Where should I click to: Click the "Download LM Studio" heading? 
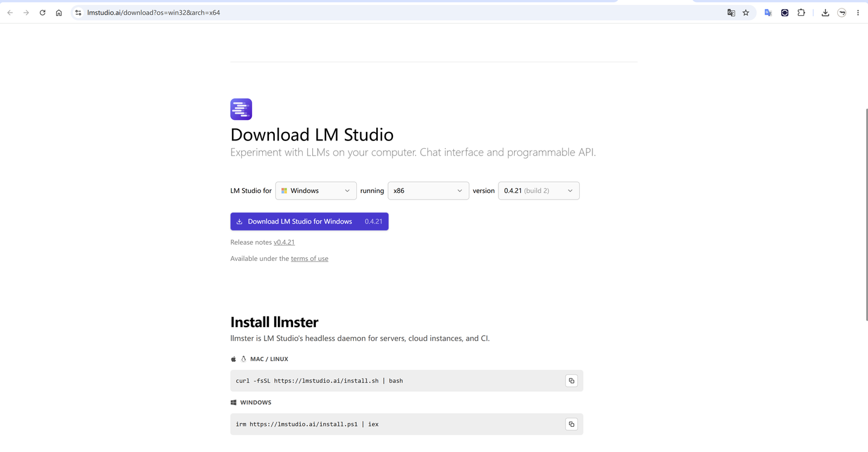[312, 134]
